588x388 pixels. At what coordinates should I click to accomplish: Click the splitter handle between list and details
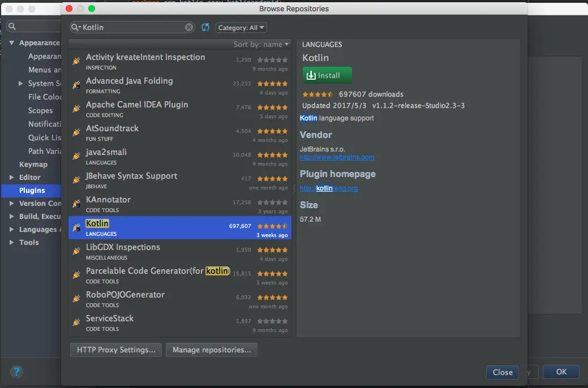pos(294,188)
